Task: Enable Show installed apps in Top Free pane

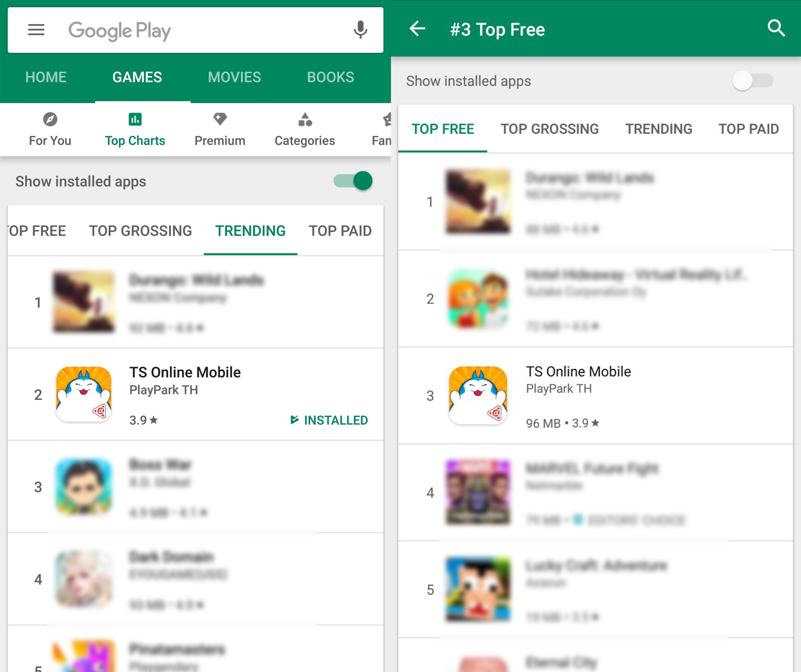Action: (x=753, y=81)
